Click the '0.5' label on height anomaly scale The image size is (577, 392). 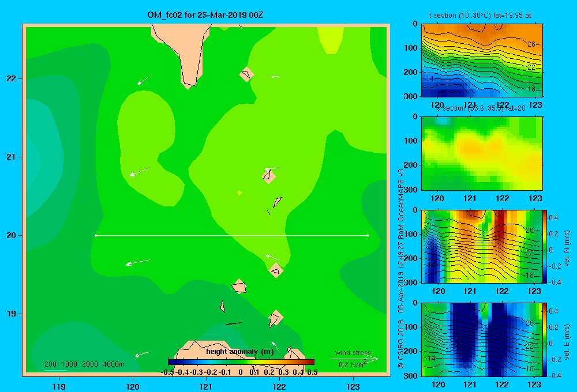coord(312,372)
